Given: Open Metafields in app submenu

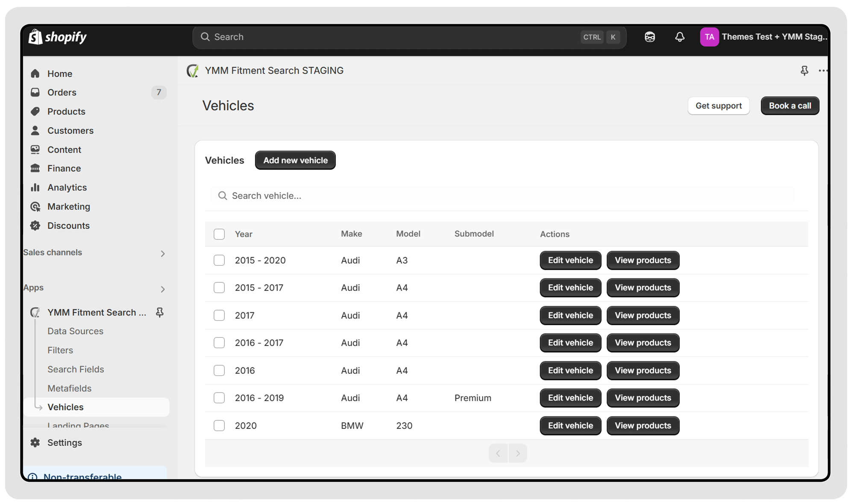Looking at the screenshot, I should (x=69, y=388).
